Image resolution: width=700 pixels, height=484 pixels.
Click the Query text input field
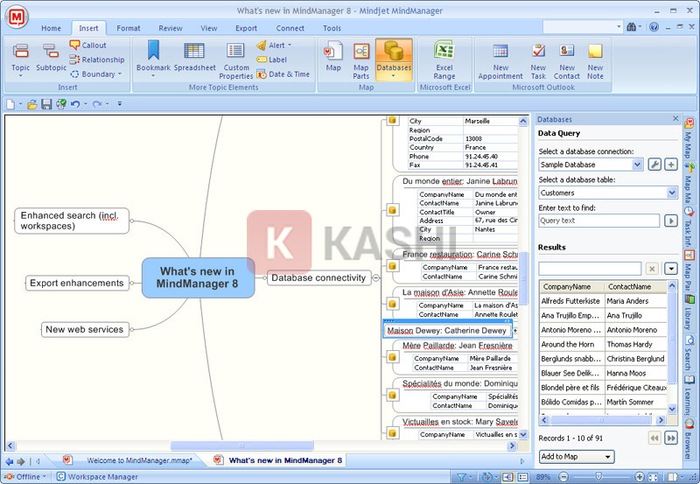coord(599,221)
